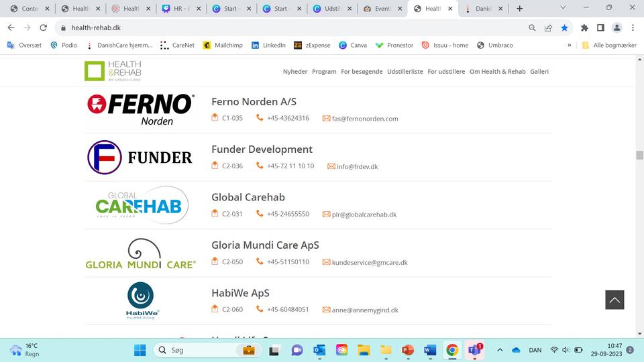Show more bookmarks with double chevron
The width and height of the screenshot is (644, 362).
(570, 45)
